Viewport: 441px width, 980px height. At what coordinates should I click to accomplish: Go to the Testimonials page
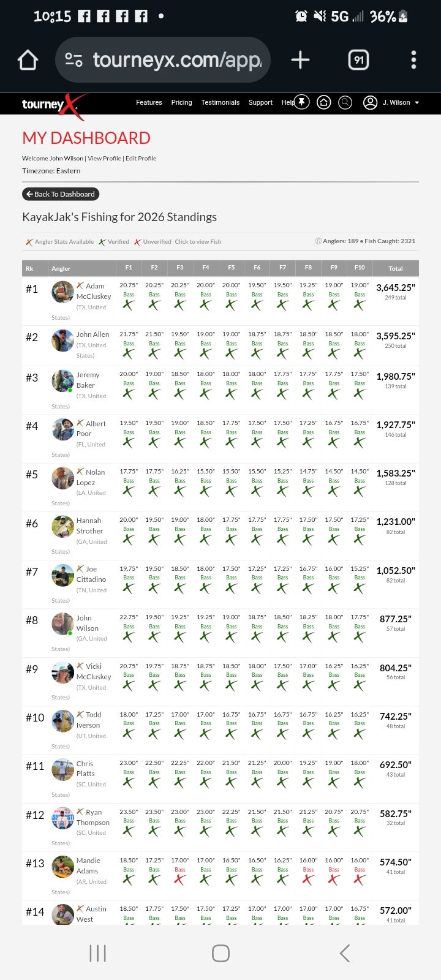(x=220, y=102)
